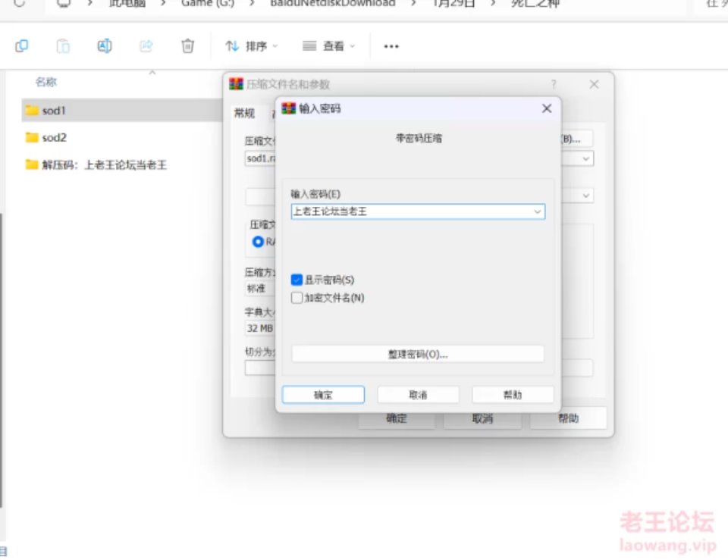The width and height of the screenshot is (728, 560).
Task: Click the sod1 folder icon
Action: coord(32,110)
